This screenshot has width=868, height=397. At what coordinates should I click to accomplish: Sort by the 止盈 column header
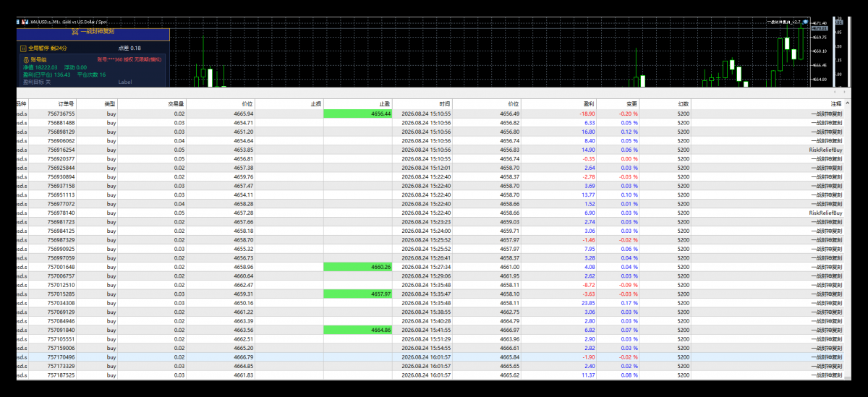point(358,104)
